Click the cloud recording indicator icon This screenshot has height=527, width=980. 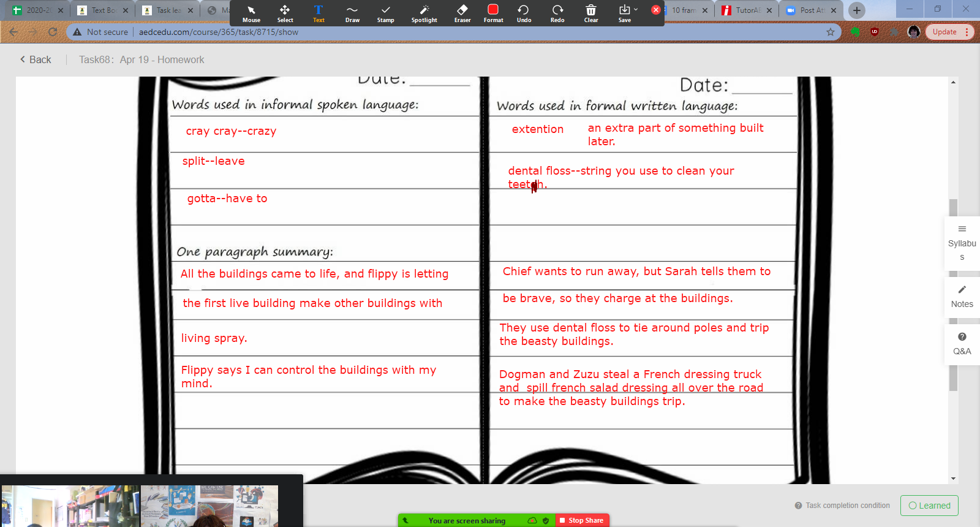532,521
